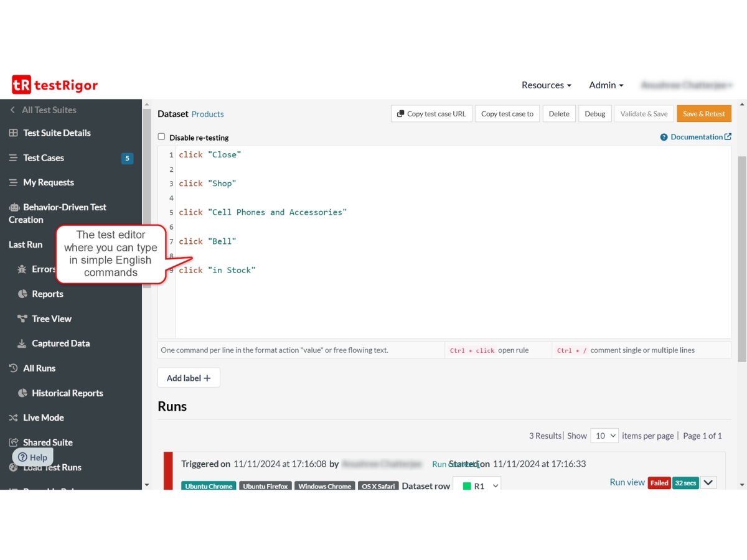Image resolution: width=747 pixels, height=560 pixels.
Task: Click editor line click "Close"
Action: [x=210, y=155]
